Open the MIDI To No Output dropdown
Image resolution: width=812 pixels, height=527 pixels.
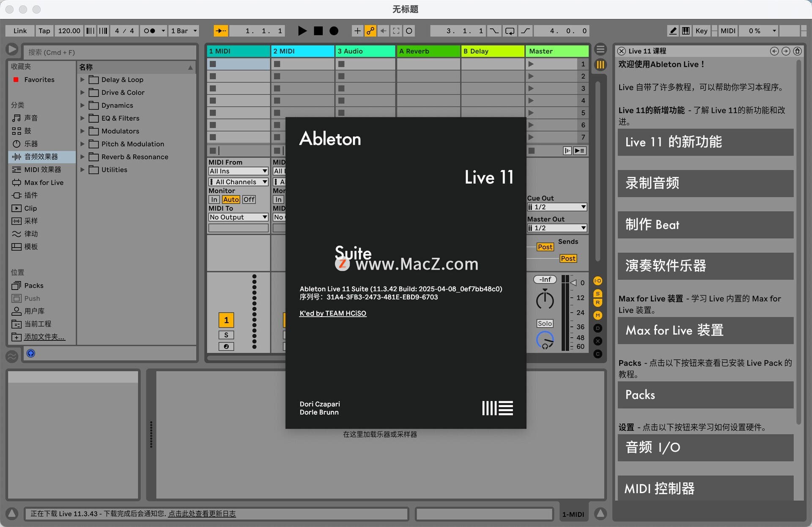click(238, 217)
